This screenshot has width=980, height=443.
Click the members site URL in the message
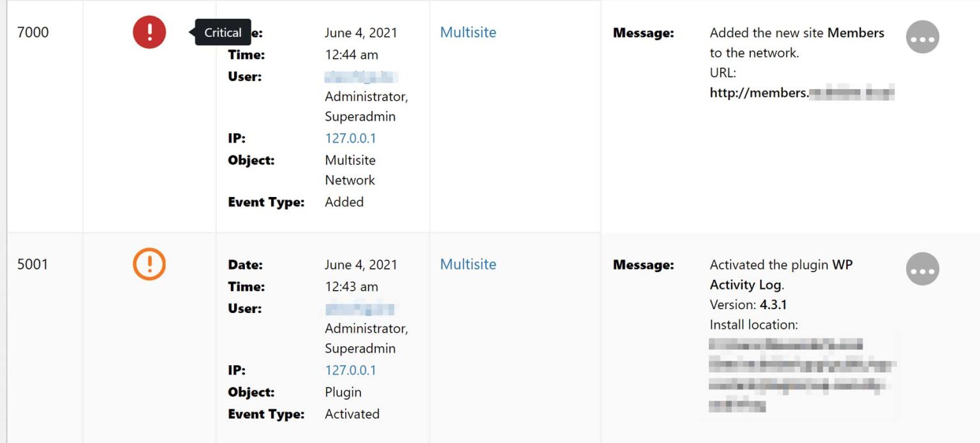[802, 93]
